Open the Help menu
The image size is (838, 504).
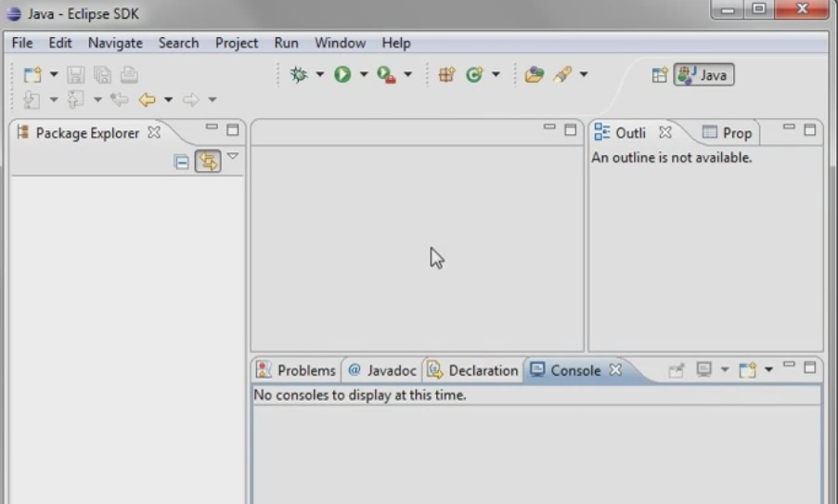pos(396,43)
